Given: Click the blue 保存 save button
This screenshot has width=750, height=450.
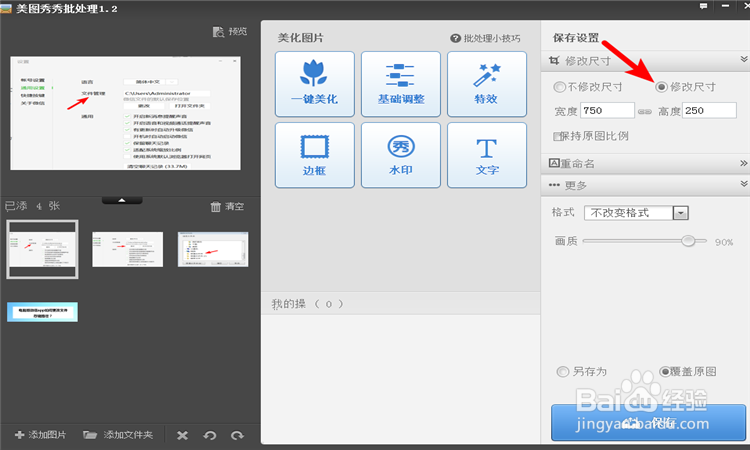Looking at the screenshot, I should [648, 422].
